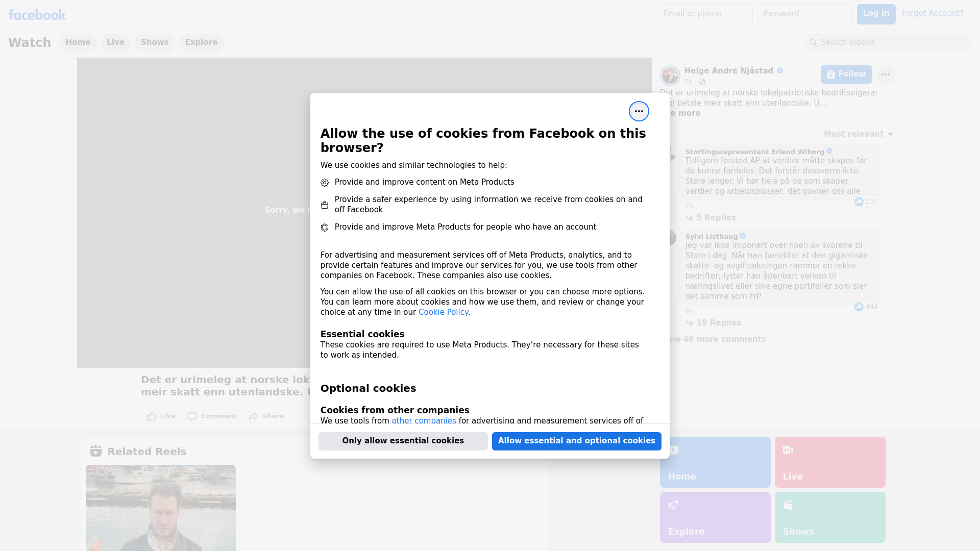This screenshot has height=551, width=980.
Task: Open the blue Home tile
Action: [x=715, y=462]
